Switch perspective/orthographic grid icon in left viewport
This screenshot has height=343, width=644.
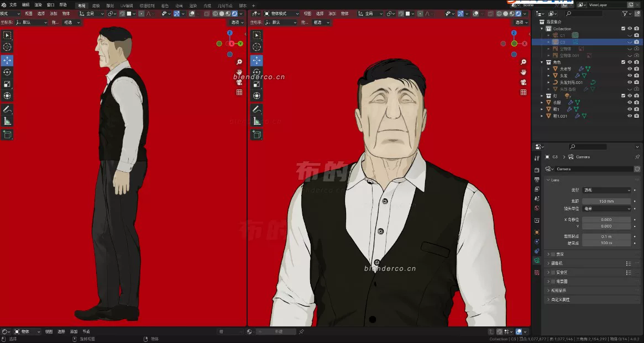[239, 92]
